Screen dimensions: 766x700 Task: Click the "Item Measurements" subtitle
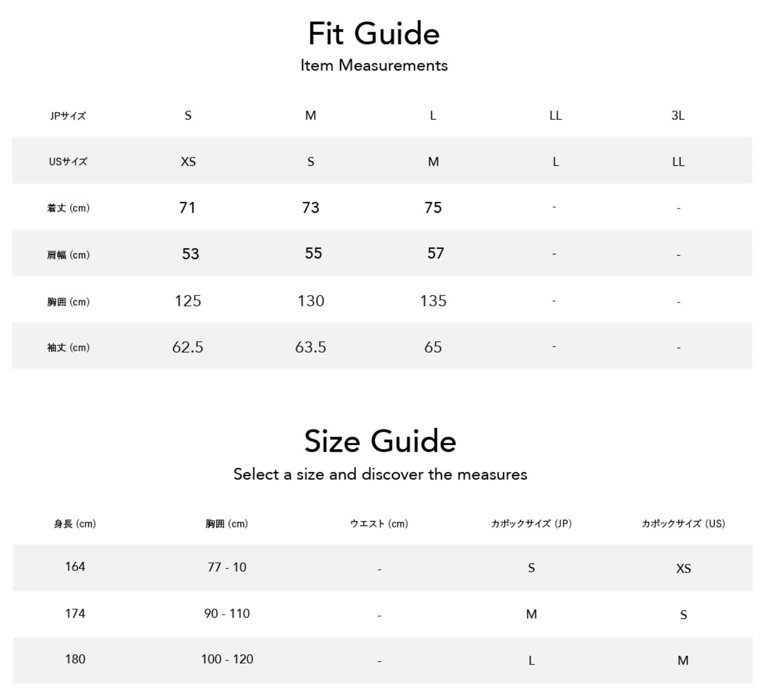(374, 66)
